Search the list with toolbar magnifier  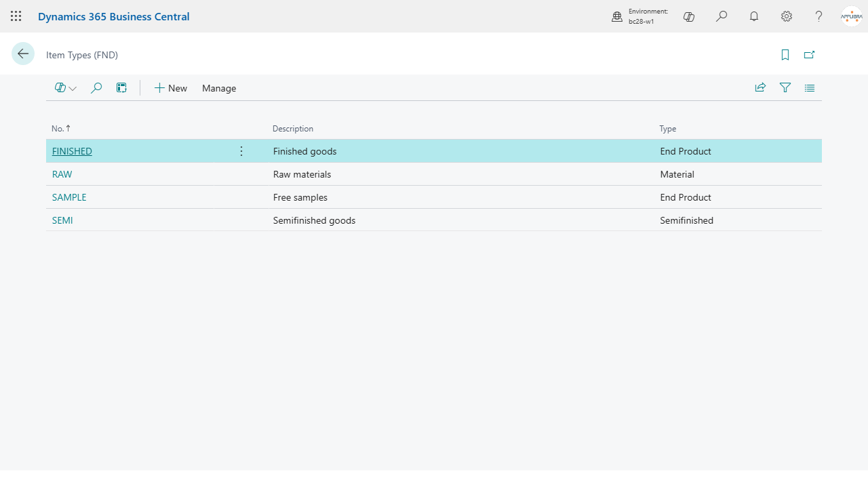pyautogui.click(x=96, y=88)
